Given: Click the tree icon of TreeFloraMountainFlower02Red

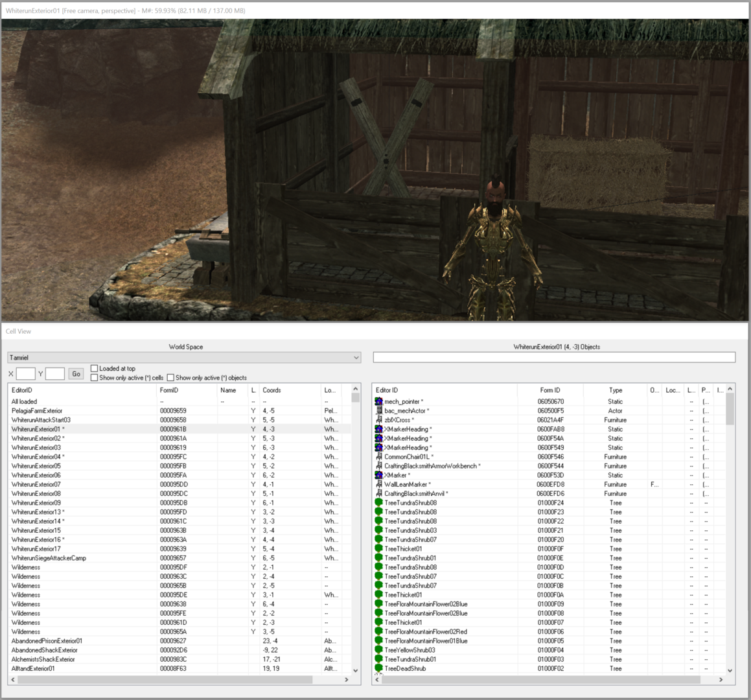Looking at the screenshot, I should [x=378, y=631].
